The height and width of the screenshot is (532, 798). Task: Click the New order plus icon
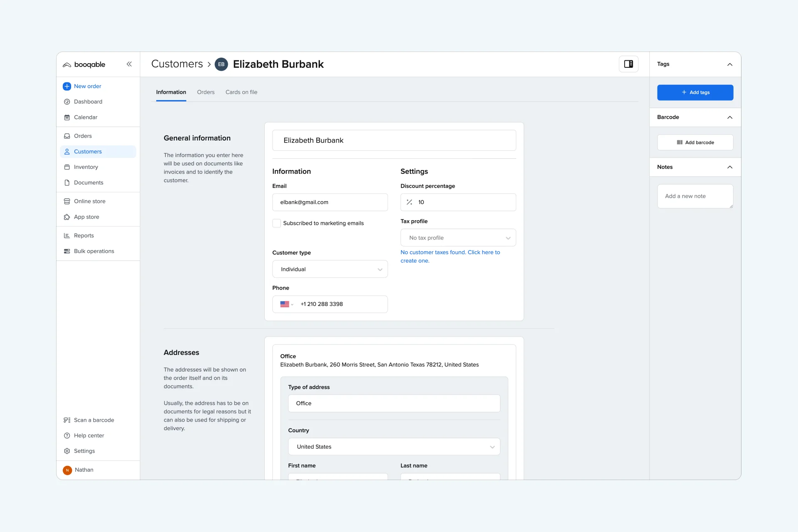click(66, 86)
